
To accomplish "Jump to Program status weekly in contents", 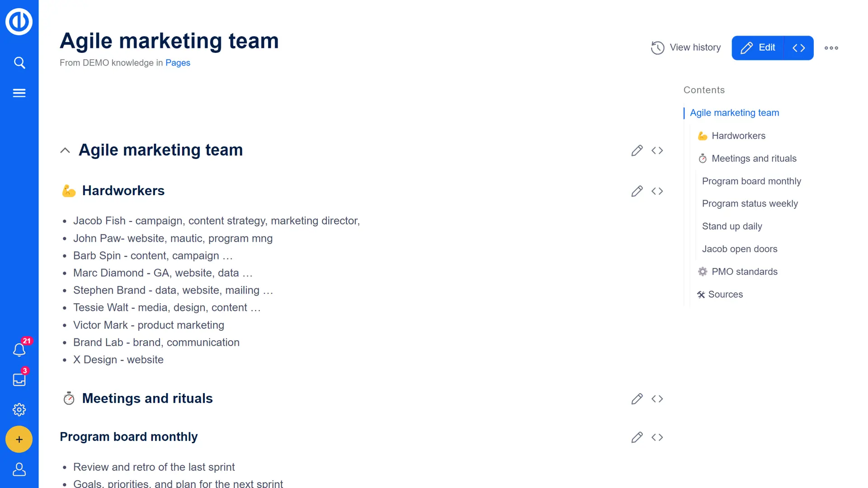I will [x=750, y=204].
